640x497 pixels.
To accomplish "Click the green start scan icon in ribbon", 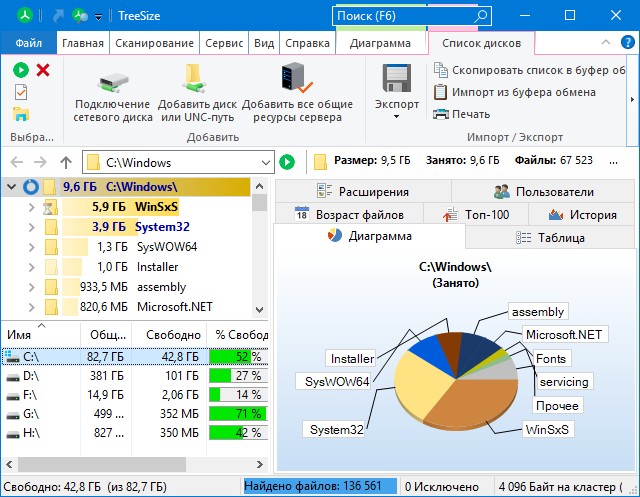I will (21, 70).
